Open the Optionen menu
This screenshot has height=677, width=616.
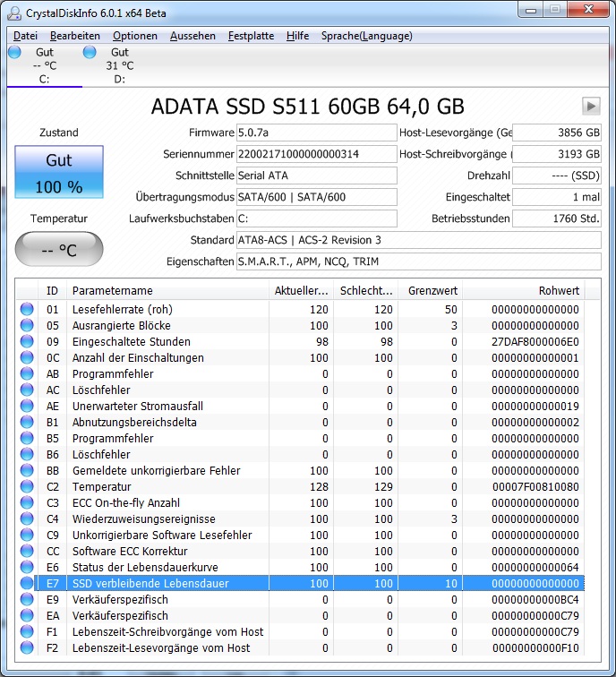(x=134, y=36)
